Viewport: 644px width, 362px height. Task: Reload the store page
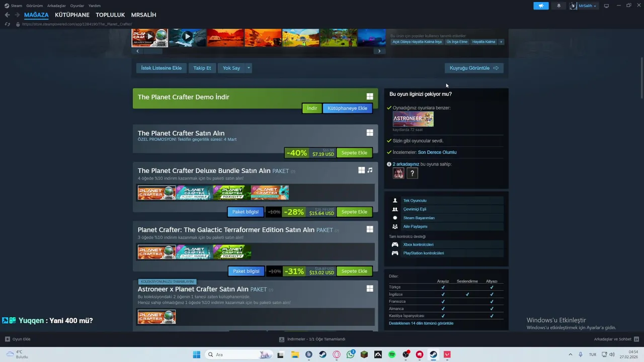[7, 24]
